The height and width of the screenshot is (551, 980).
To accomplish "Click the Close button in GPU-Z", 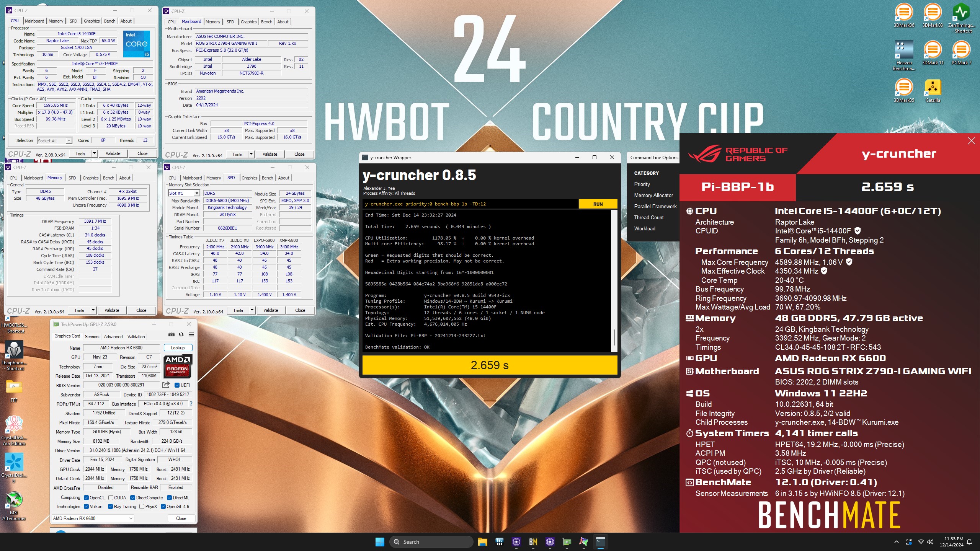I will pyautogui.click(x=181, y=518).
